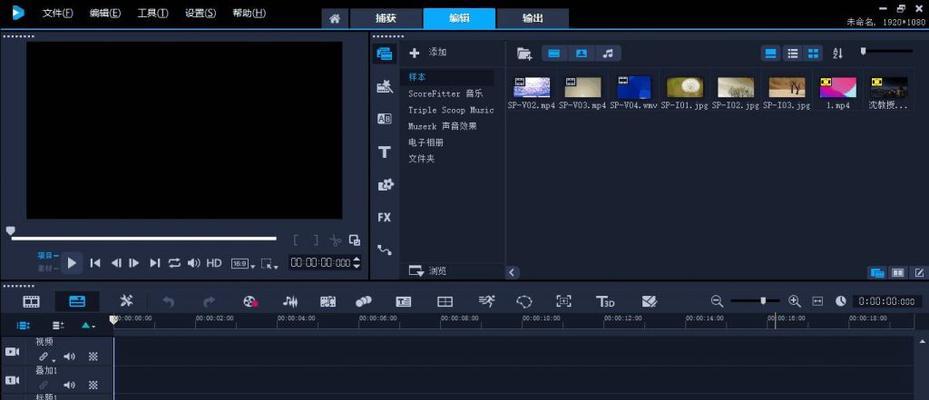Screen dimensions: 929x400
Task: Switch to Storyboard view
Action: click(31, 302)
